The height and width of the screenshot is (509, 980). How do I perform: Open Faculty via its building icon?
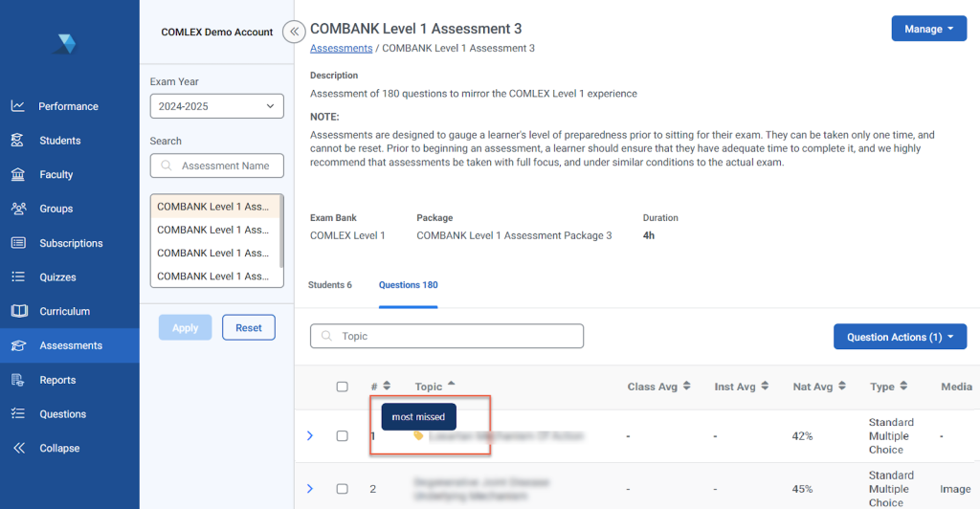(x=18, y=175)
